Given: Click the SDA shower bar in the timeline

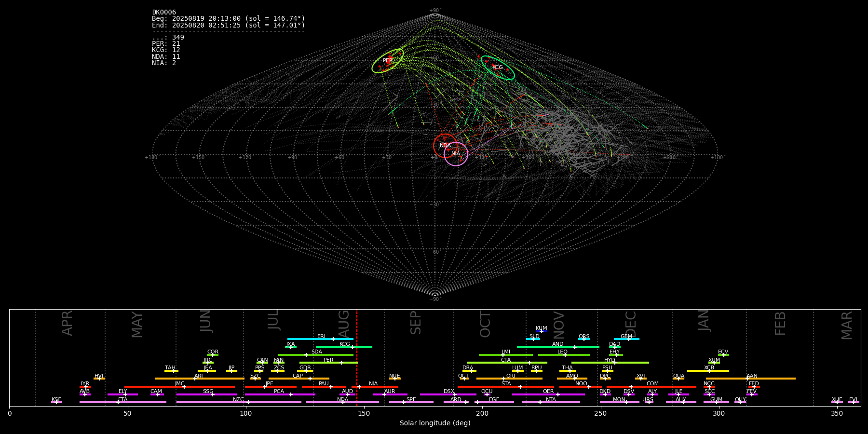Looking at the screenshot, I should [315, 355].
